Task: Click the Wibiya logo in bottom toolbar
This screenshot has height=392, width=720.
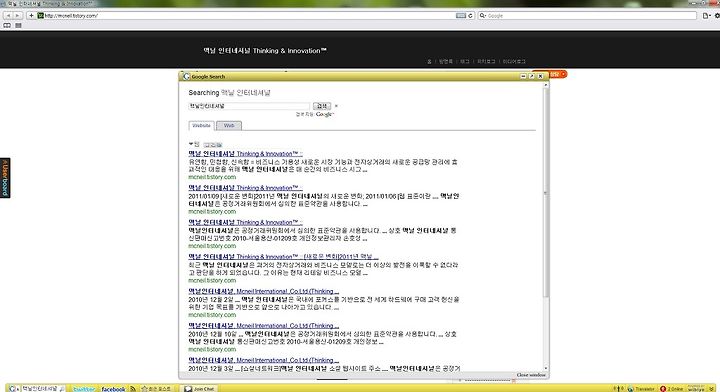Action: coord(696,388)
